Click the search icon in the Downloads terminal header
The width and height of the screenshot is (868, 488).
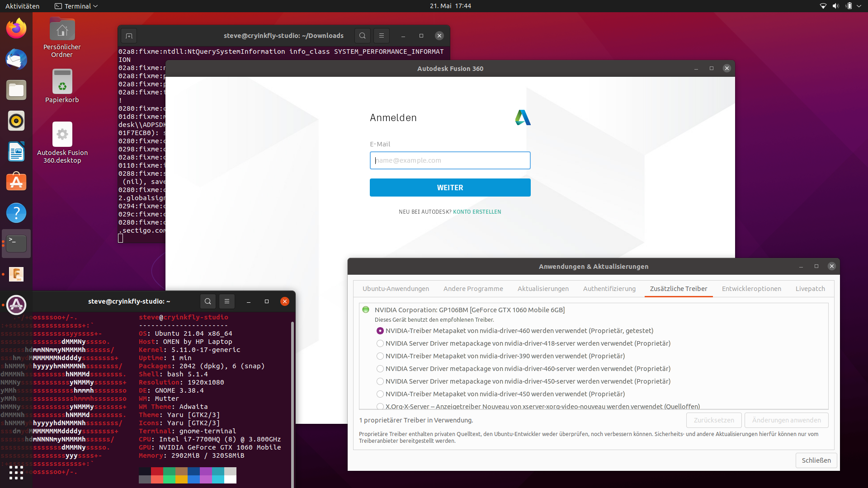(x=362, y=35)
